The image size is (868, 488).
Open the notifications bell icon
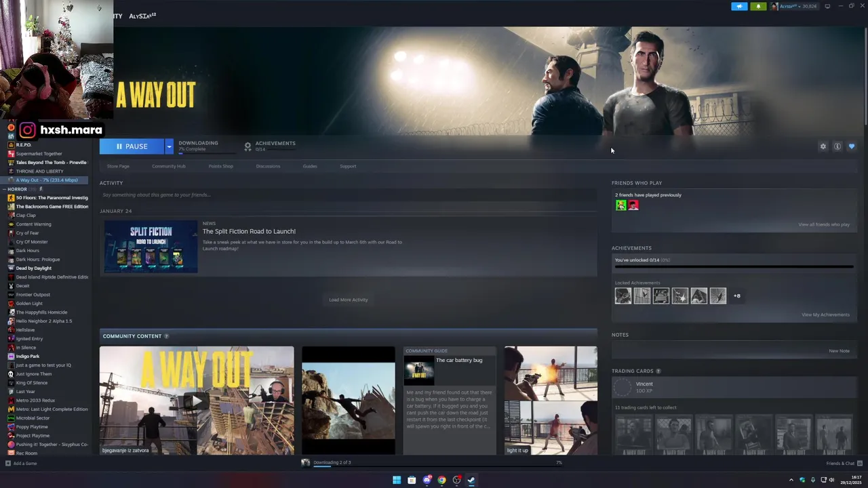coord(758,6)
